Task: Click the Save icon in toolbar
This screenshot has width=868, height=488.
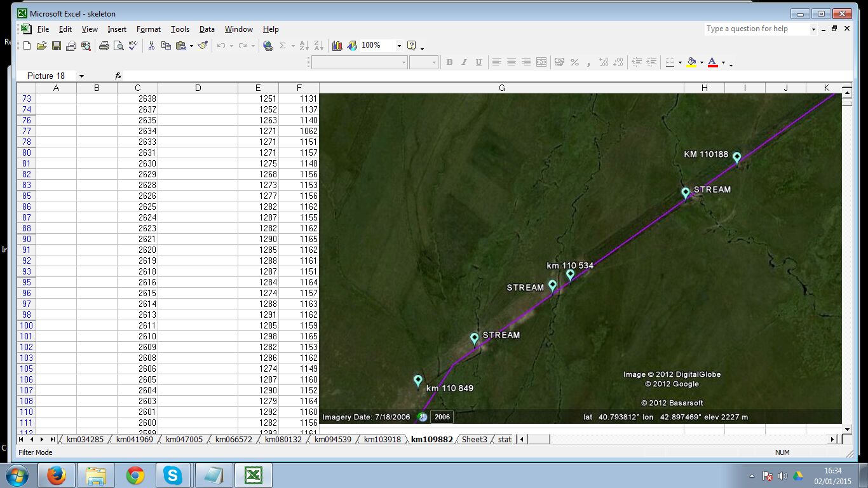Action: [56, 46]
